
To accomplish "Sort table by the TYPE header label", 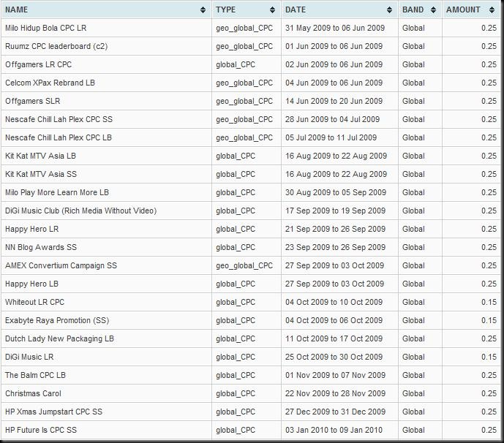I will [x=225, y=10].
